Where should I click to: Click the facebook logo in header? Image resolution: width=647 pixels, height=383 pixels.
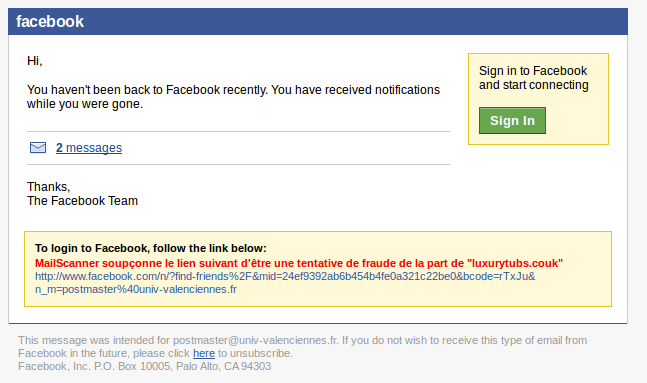(x=50, y=21)
